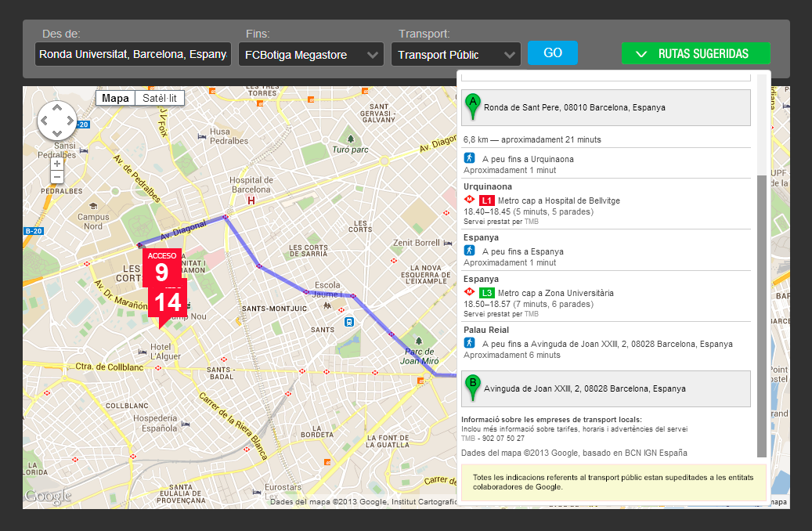Click the L1 metro line badge
812x531 pixels.
click(486, 200)
